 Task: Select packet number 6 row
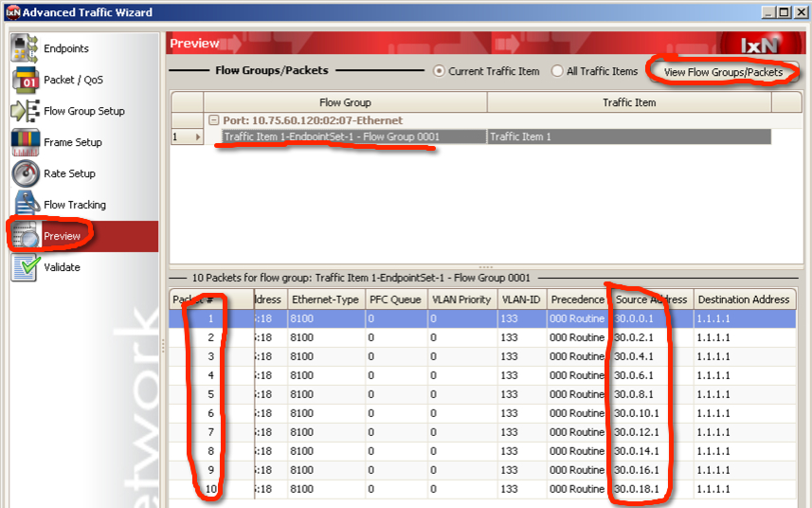tap(482, 413)
